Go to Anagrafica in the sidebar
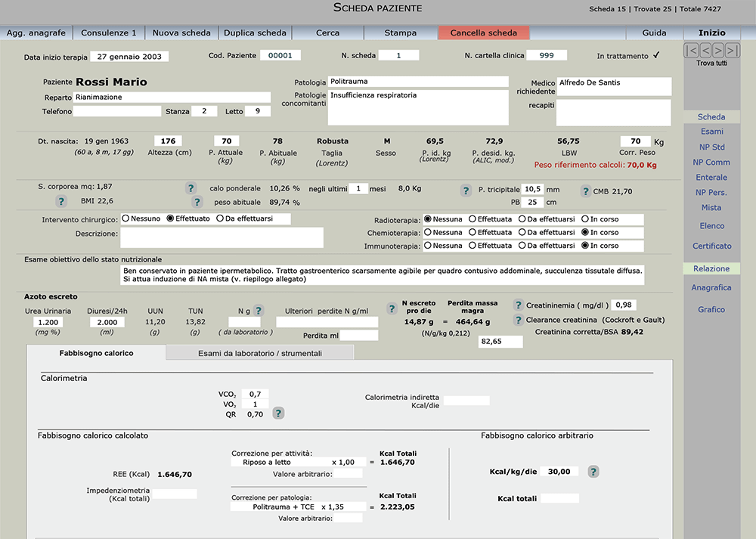The width and height of the screenshot is (756, 539). pyautogui.click(x=711, y=288)
